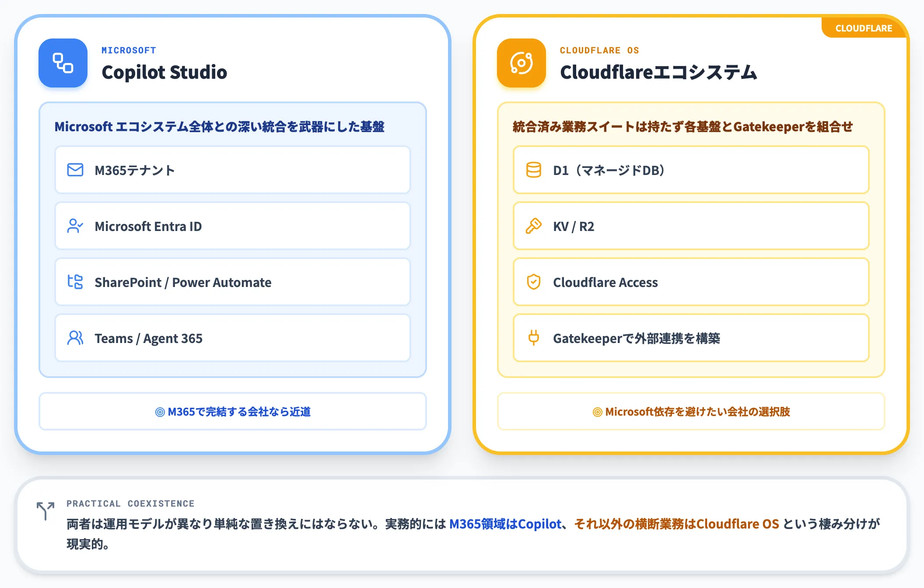Viewport: 924px width, 588px height.
Task: Click the key icon beside KV / R2
Action: (x=534, y=226)
